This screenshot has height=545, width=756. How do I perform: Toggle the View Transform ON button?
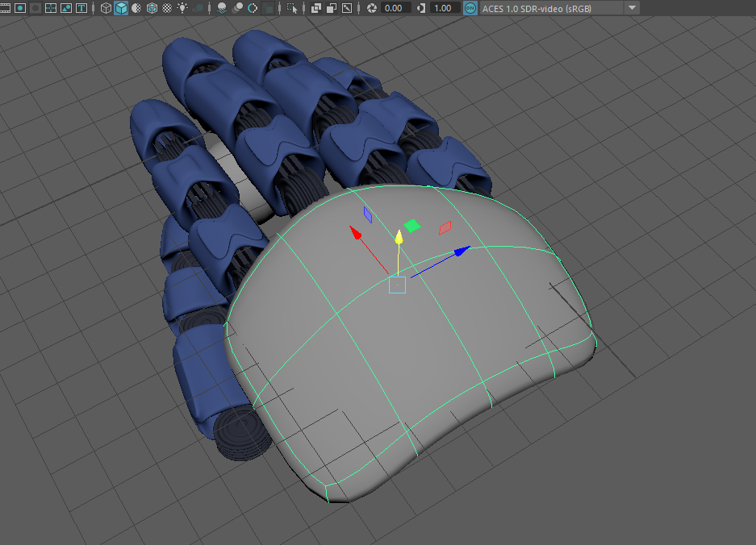pos(470,8)
